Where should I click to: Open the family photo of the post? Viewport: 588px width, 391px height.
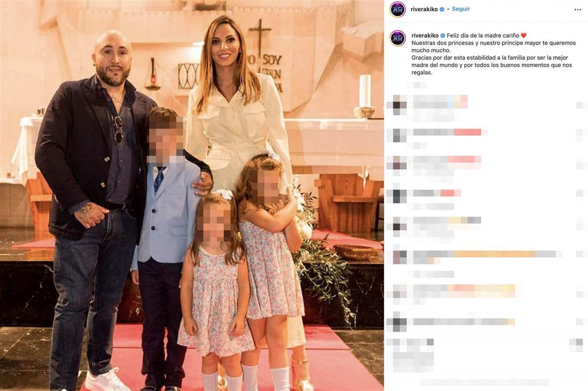tap(192, 195)
